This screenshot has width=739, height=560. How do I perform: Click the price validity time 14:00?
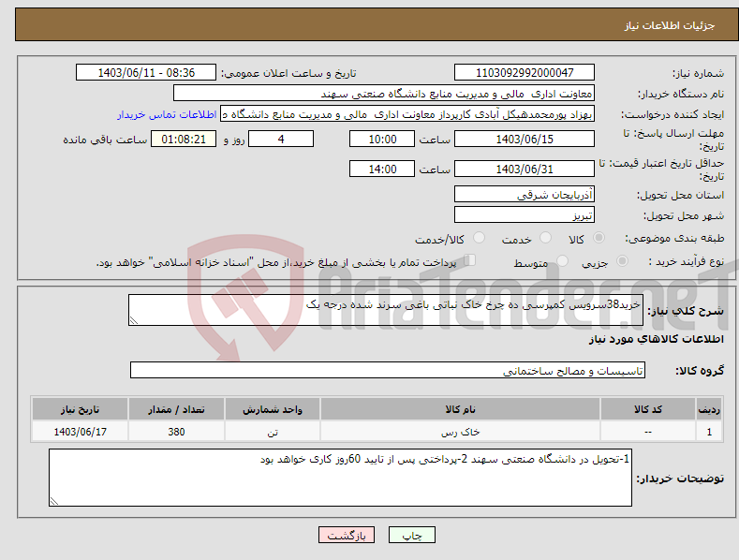[382, 169]
